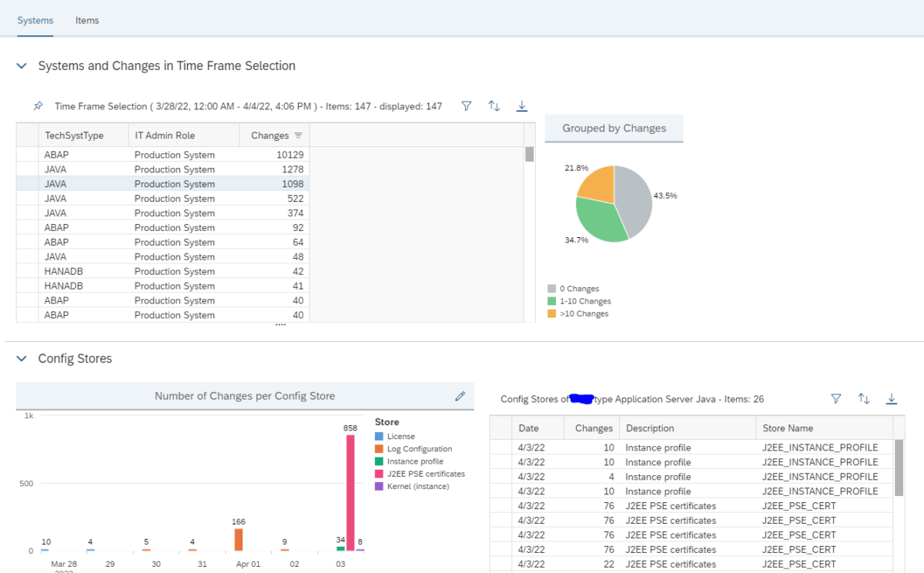The width and height of the screenshot is (924, 573).
Task: Export the Config Stores table with download icon
Action: tap(891, 399)
